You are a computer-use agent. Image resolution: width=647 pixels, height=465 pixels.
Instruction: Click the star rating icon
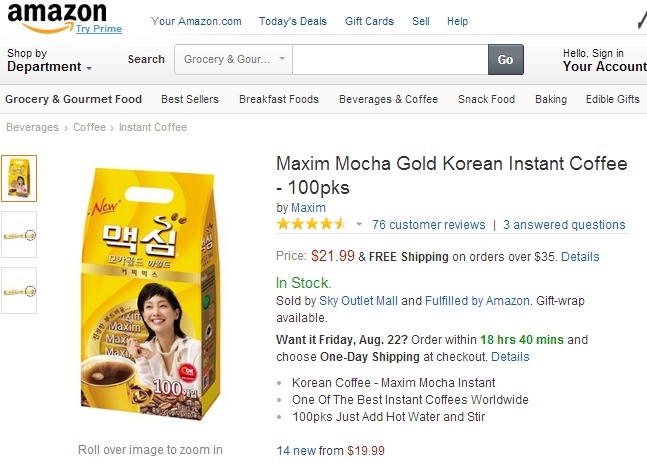(x=312, y=224)
